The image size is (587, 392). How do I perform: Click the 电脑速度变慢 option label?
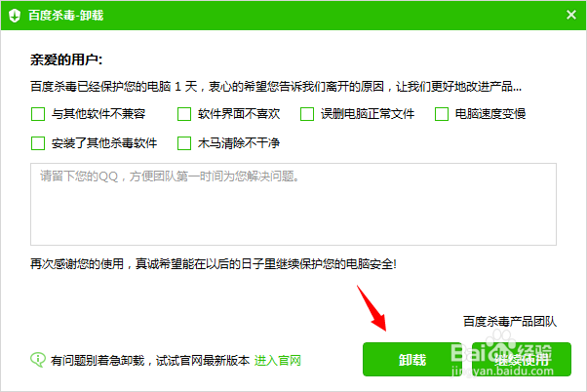pos(490,114)
